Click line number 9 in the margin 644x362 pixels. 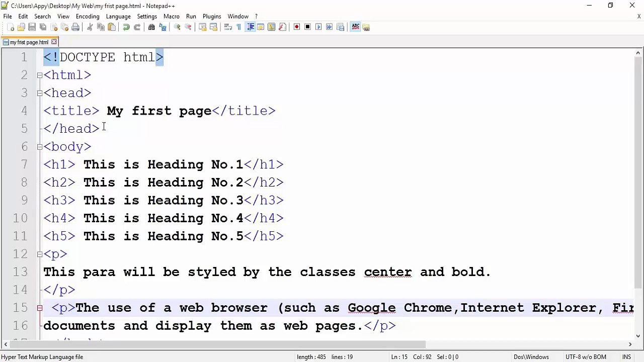[24, 201]
